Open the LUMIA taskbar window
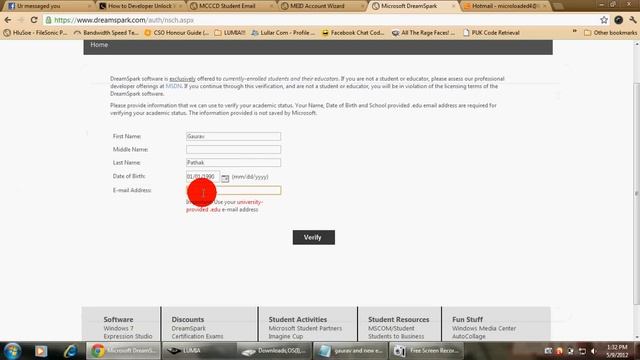This screenshot has width=640, height=360. (x=199, y=351)
